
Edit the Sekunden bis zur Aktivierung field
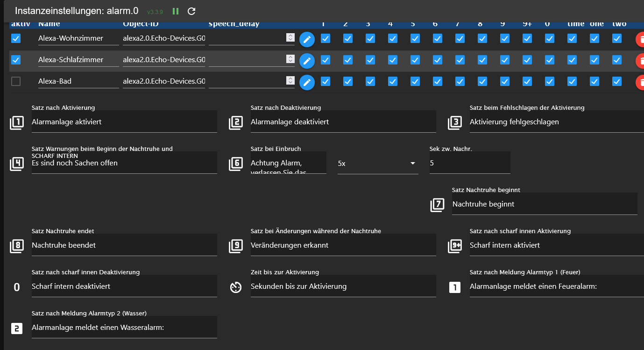(343, 286)
